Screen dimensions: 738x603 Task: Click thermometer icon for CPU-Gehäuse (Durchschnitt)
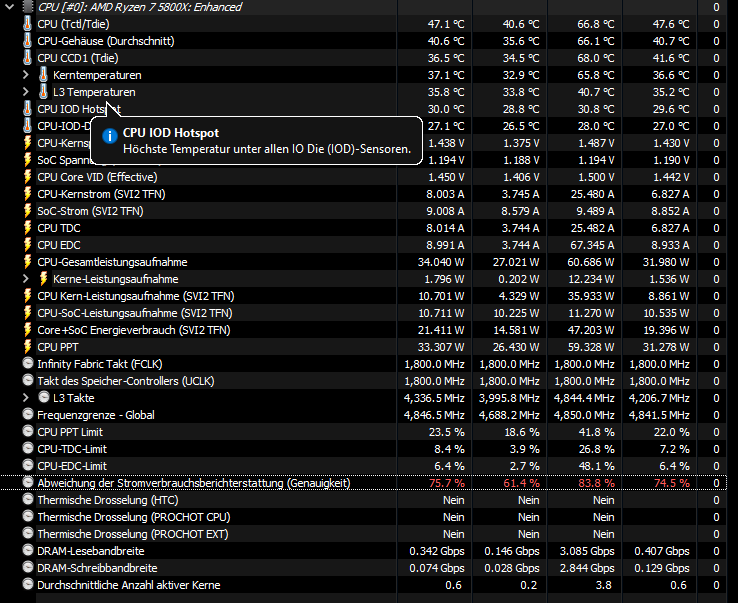(x=28, y=41)
